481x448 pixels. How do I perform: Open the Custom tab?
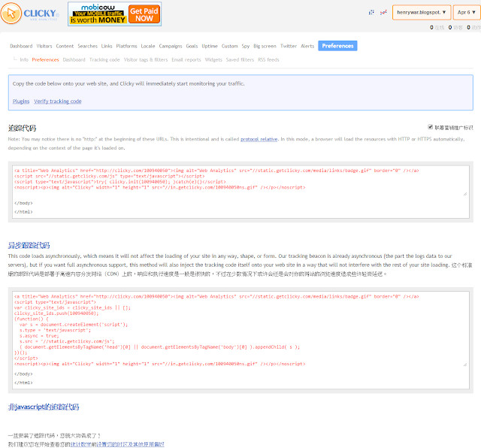click(230, 46)
